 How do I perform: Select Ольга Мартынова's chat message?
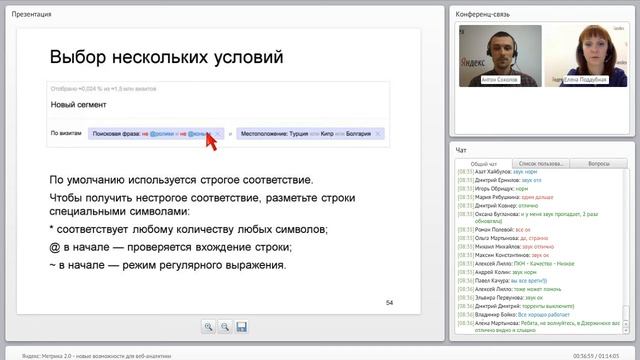click(x=503, y=238)
